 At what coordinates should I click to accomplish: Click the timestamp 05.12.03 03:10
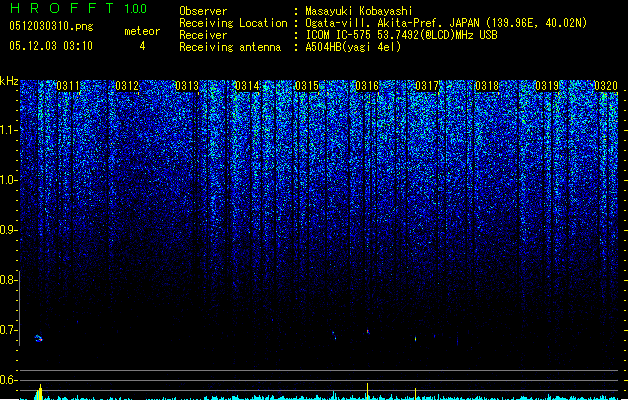tap(51, 46)
